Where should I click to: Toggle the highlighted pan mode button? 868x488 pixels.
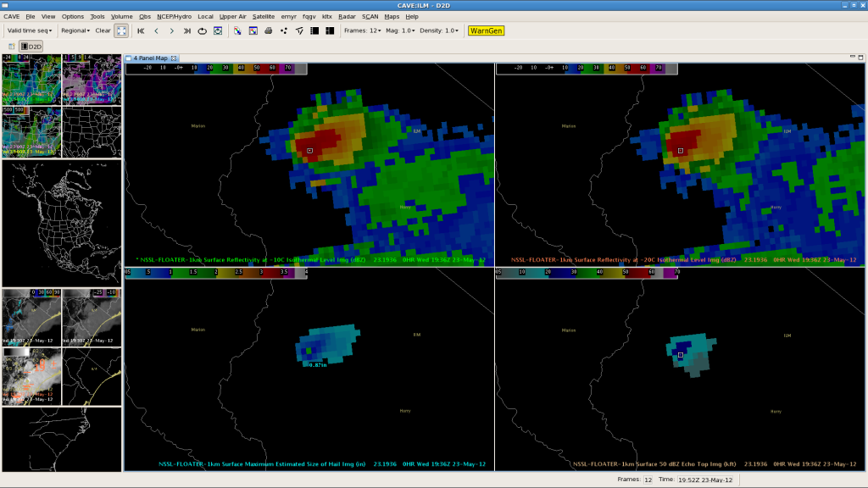click(x=121, y=30)
